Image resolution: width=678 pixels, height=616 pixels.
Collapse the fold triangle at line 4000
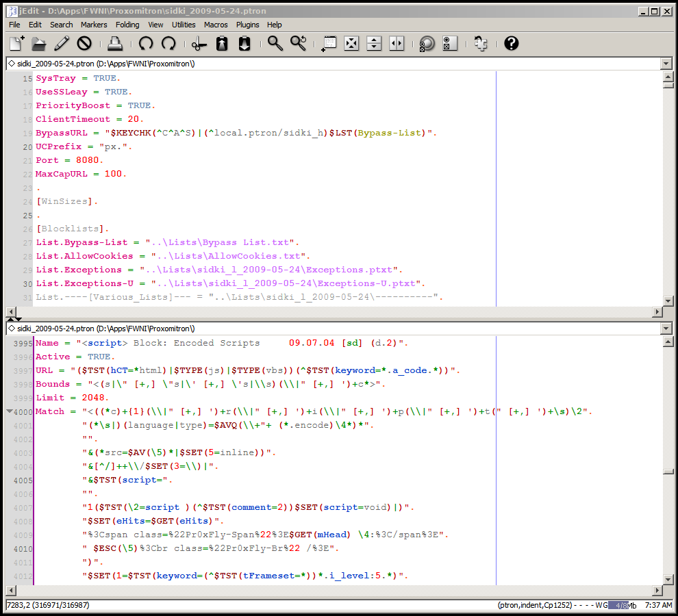pos(10,411)
